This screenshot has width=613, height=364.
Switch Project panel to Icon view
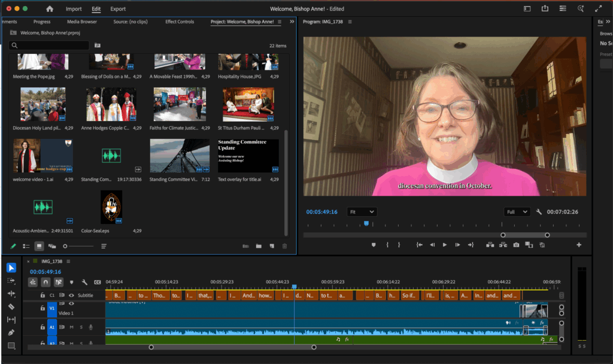pos(39,246)
